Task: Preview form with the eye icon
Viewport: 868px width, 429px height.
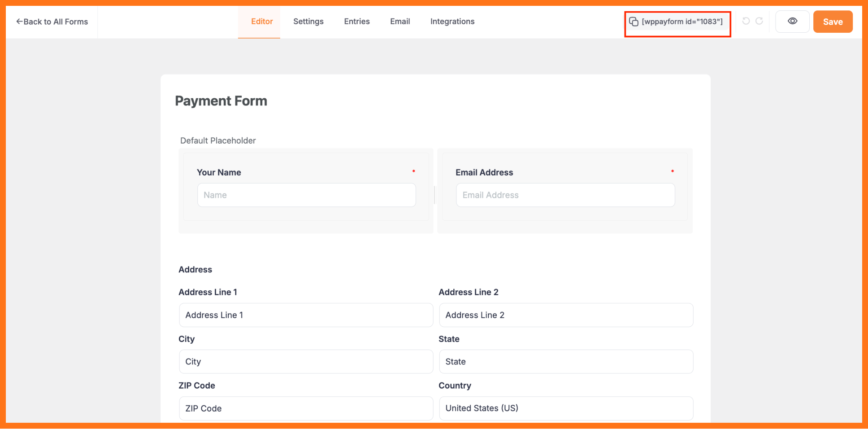Action: (x=792, y=22)
